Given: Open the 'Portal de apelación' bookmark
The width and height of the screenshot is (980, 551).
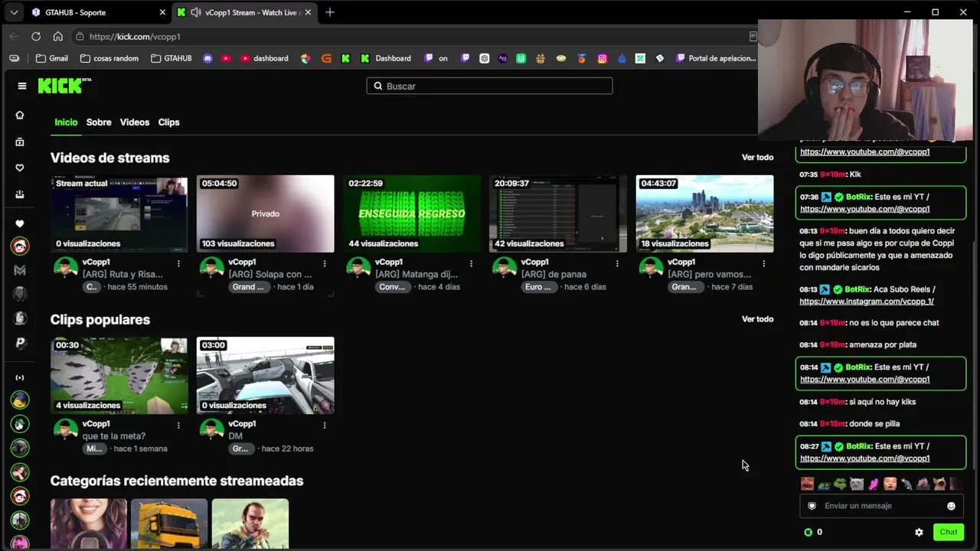Looking at the screenshot, I should pyautogui.click(x=716, y=58).
